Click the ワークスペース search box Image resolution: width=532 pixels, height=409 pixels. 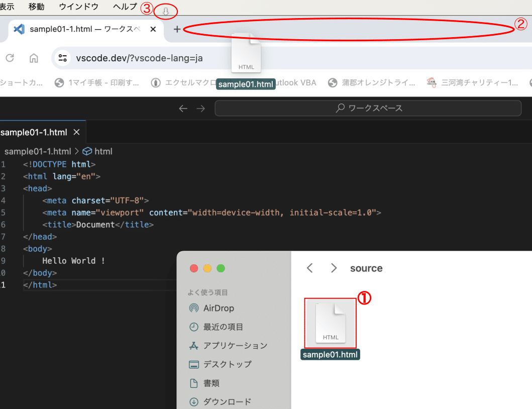coord(368,108)
